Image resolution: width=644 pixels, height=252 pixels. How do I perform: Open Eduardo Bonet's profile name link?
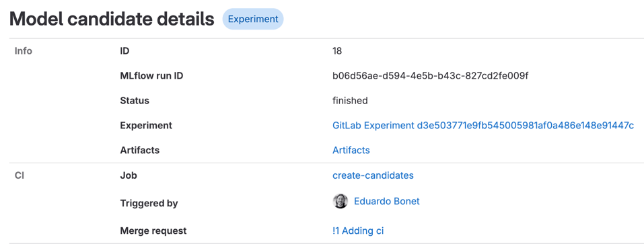387,202
